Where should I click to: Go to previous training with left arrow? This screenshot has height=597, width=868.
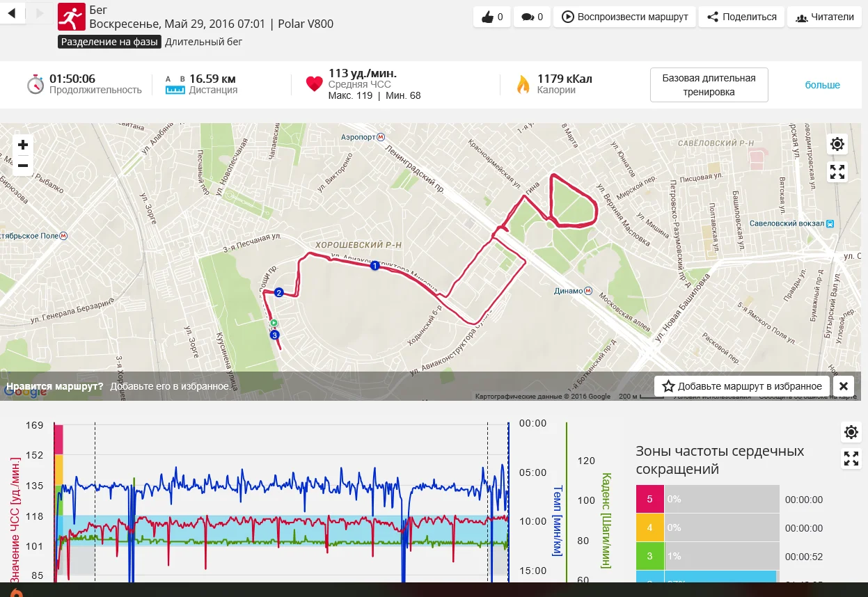pyautogui.click(x=13, y=13)
